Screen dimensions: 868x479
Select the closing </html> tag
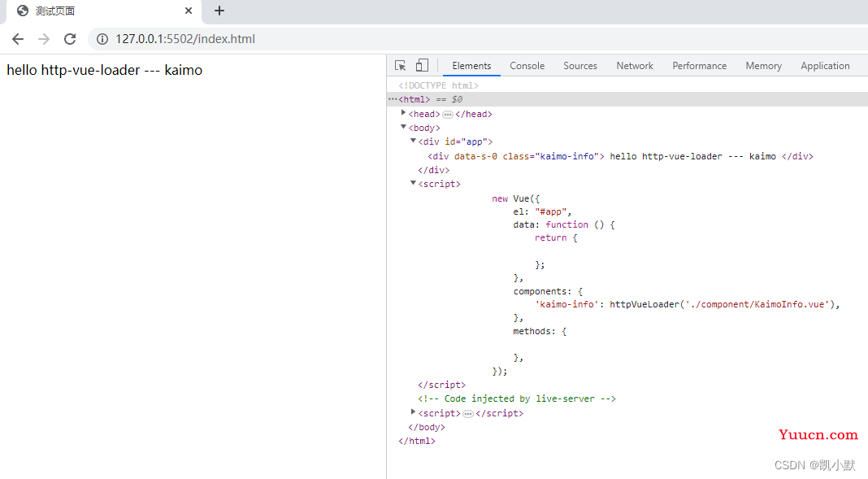pyautogui.click(x=417, y=441)
